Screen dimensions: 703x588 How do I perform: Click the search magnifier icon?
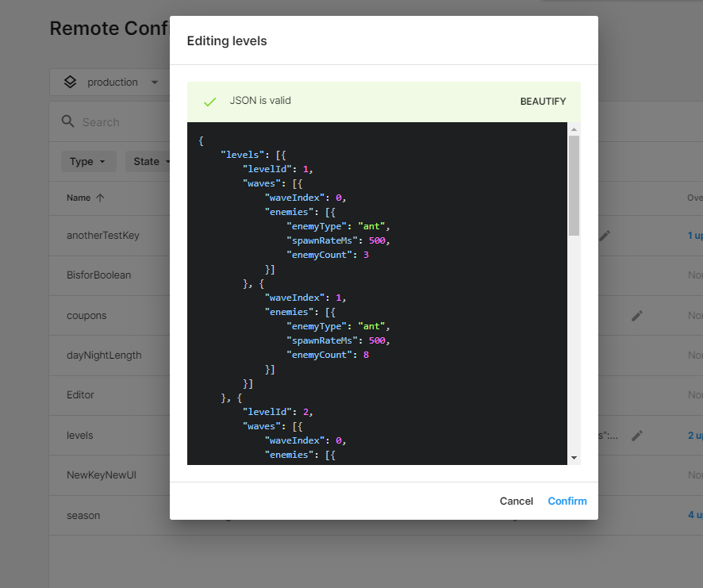67,121
